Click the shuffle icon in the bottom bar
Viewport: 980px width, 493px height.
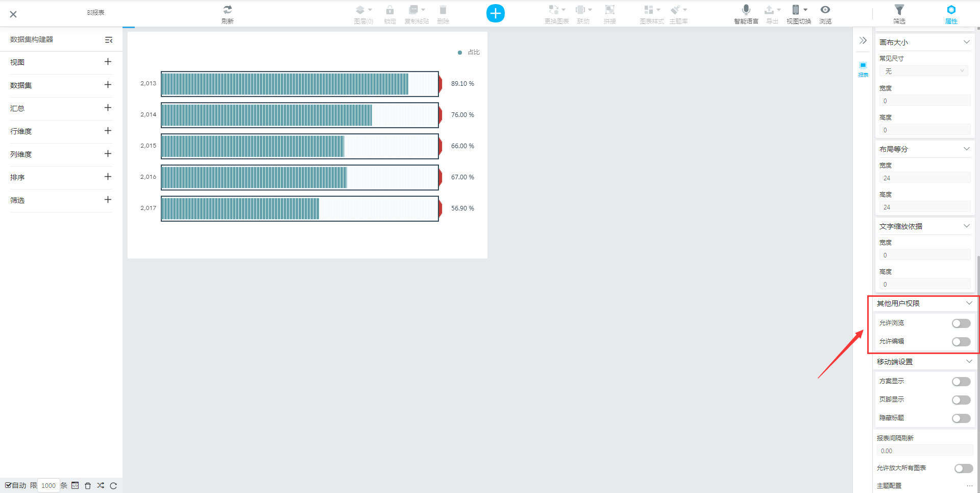pos(101,485)
